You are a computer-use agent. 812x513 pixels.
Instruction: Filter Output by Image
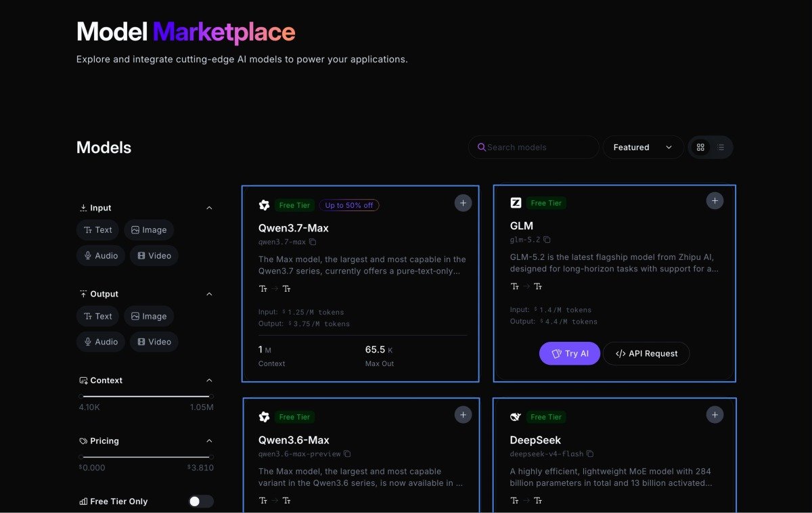click(x=149, y=316)
